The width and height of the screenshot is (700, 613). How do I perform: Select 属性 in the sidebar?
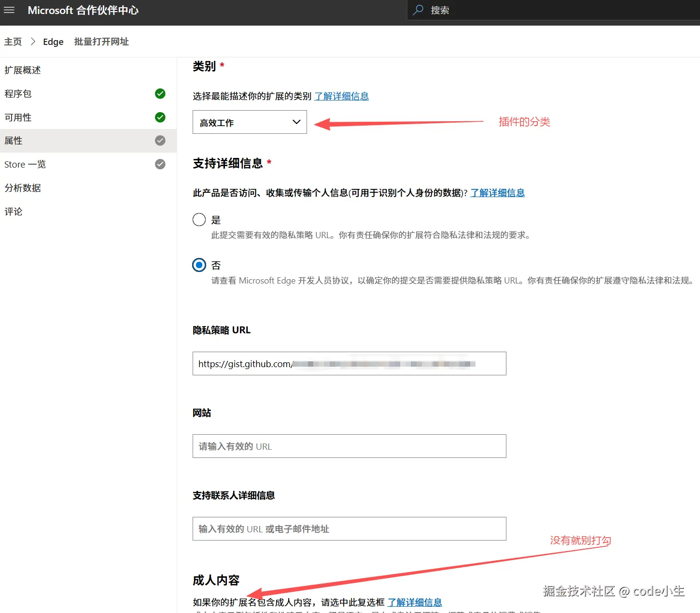(x=88, y=141)
